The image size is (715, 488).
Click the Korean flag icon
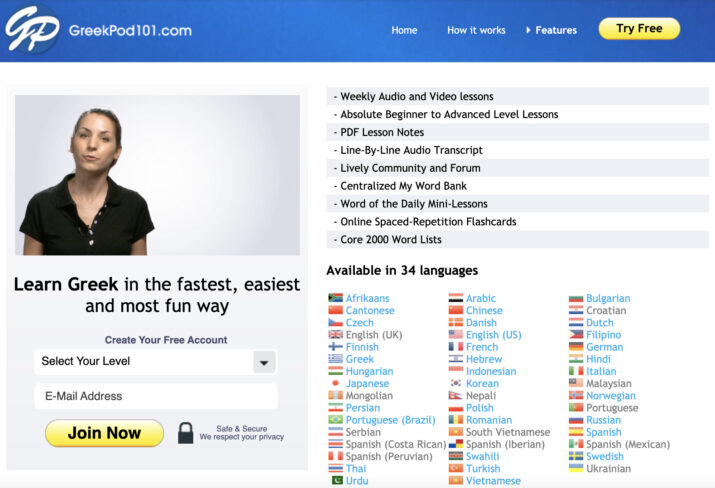click(456, 383)
